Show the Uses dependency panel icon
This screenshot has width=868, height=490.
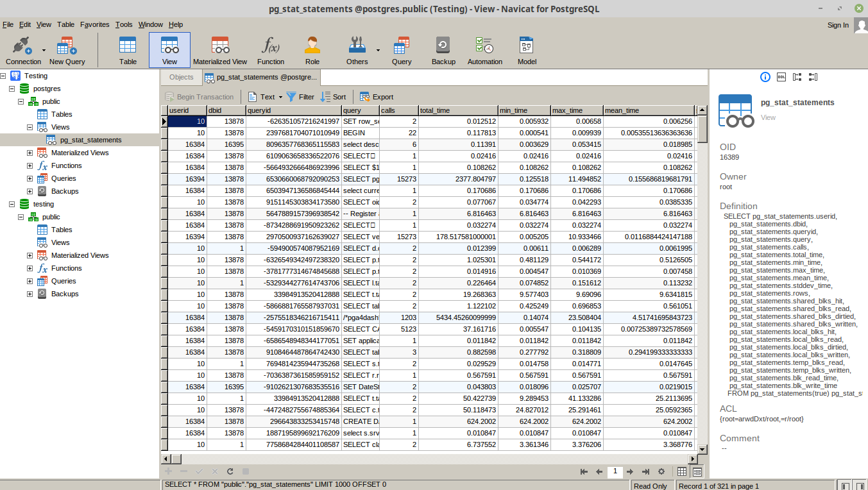[797, 77]
